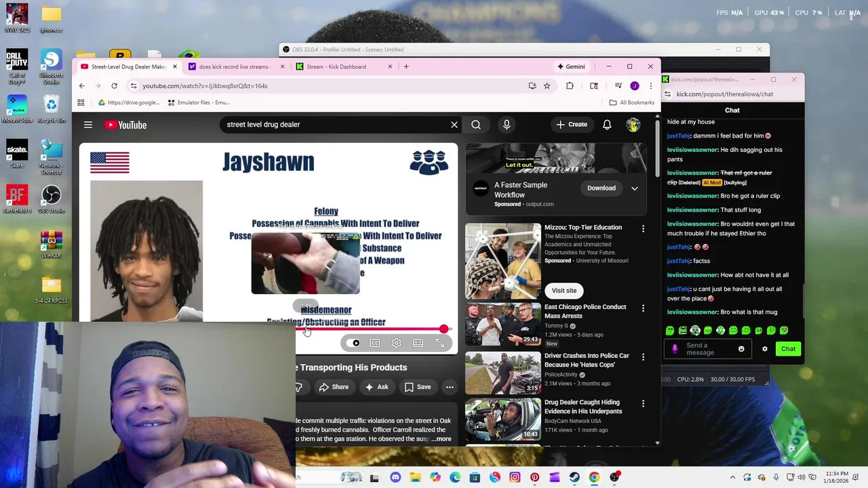Switch to Street-Level Drug Dealer tab
The height and width of the screenshot is (488, 868).
pos(128,66)
